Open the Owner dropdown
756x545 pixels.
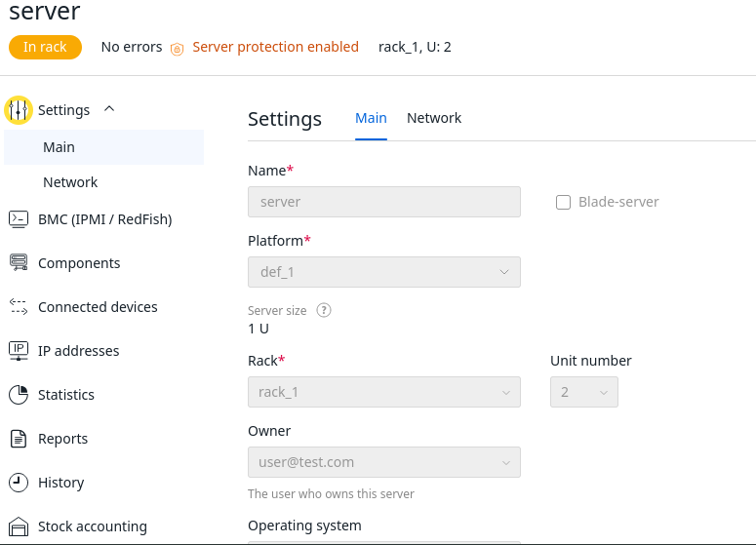(x=383, y=462)
